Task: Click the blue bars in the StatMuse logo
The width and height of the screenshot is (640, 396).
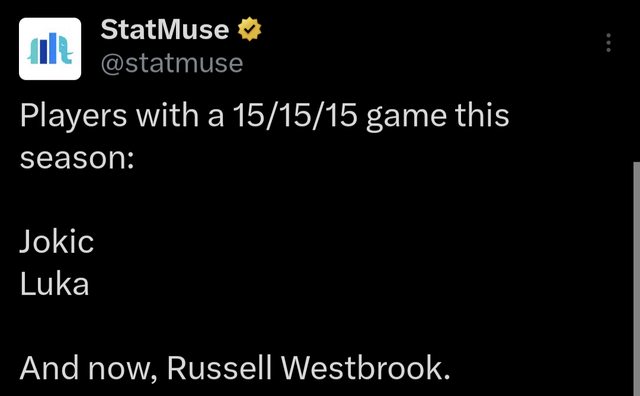Action: click(48, 49)
